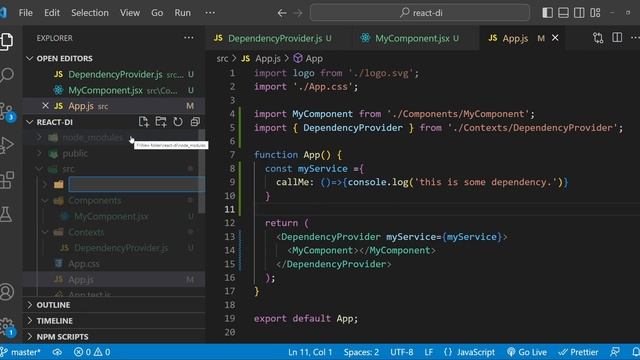This screenshot has width=640, height=360.
Task: Open the Accounts menu icon
Action: [x=7, y=291]
